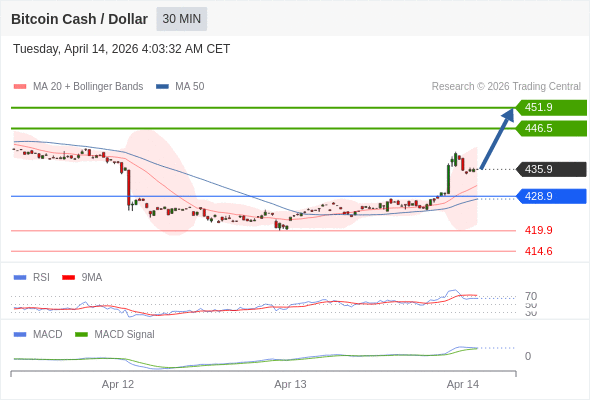
Task: Click the 30 MIN timeframe badge
Action: click(x=182, y=19)
